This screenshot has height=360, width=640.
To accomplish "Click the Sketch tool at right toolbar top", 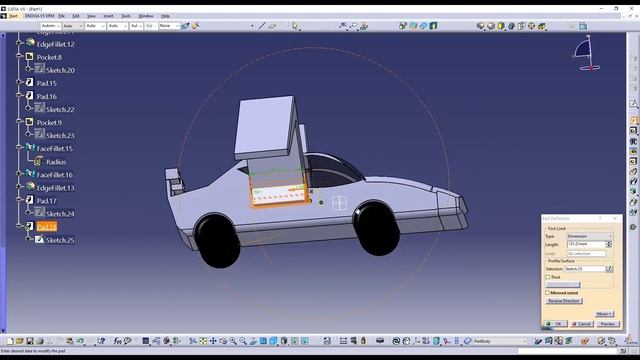I will tap(633, 104).
